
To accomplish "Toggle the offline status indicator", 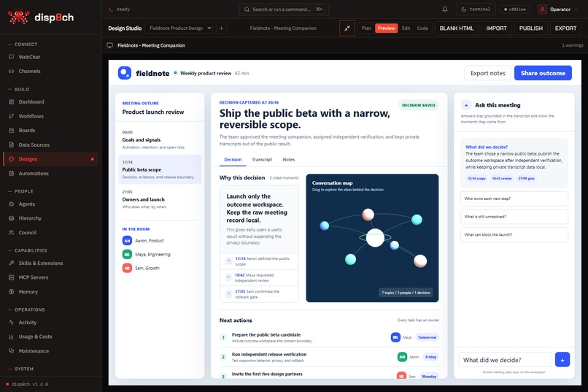I will pyautogui.click(x=515, y=9).
